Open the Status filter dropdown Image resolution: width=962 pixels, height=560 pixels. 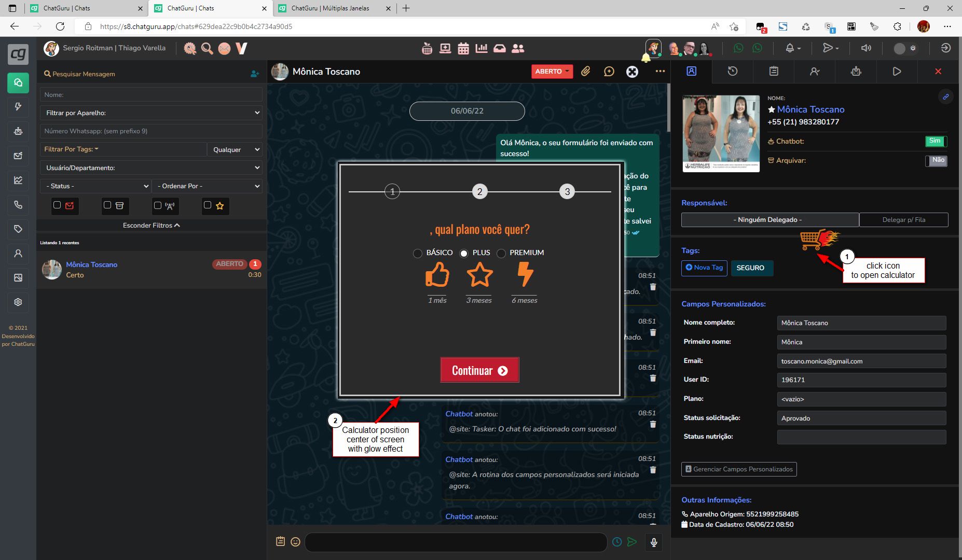point(95,186)
